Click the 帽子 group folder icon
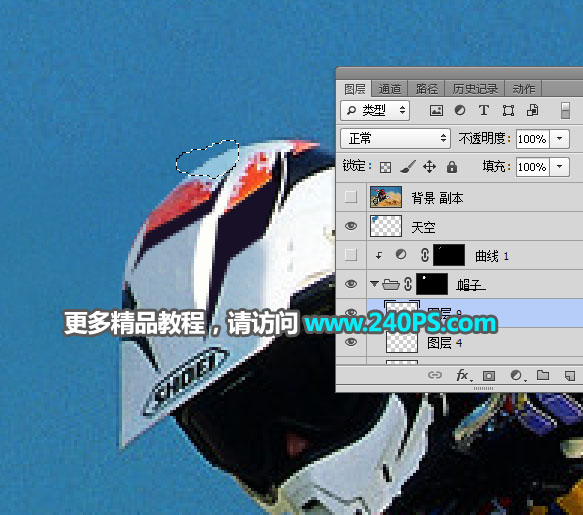583x515 pixels. coord(391,284)
